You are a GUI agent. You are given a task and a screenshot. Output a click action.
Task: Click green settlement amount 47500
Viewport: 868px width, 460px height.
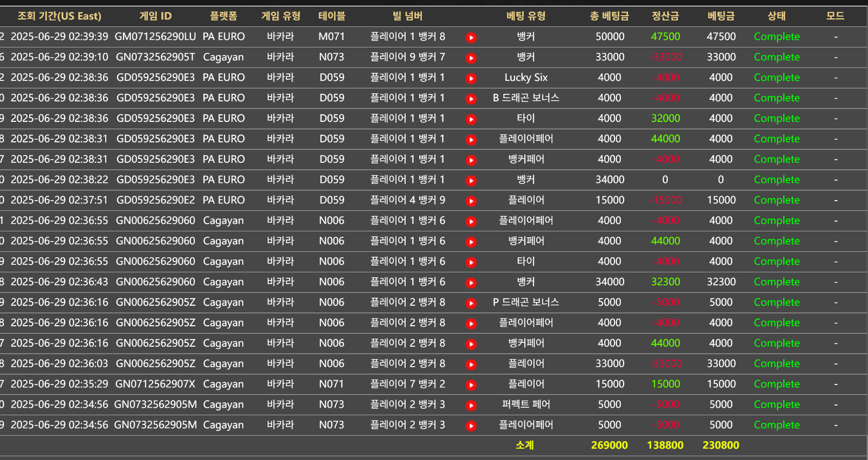click(665, 37)
